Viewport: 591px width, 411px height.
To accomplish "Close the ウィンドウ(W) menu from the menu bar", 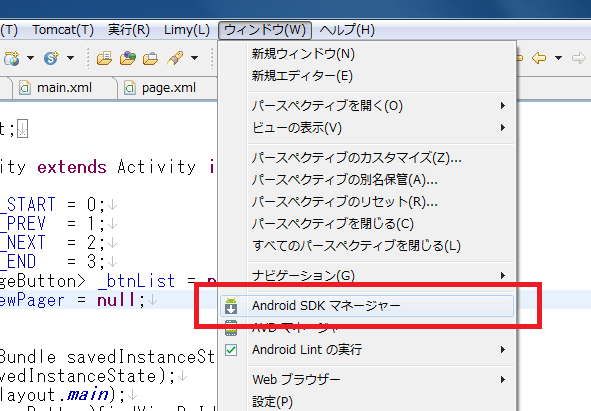I will (x=265, y=30).
